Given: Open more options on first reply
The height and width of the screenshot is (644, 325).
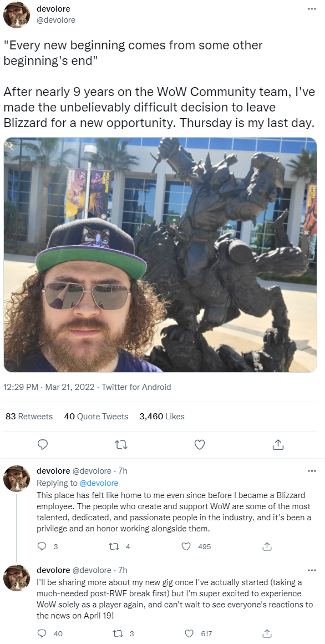Looking at the screenshot, I should click(312, 471).
